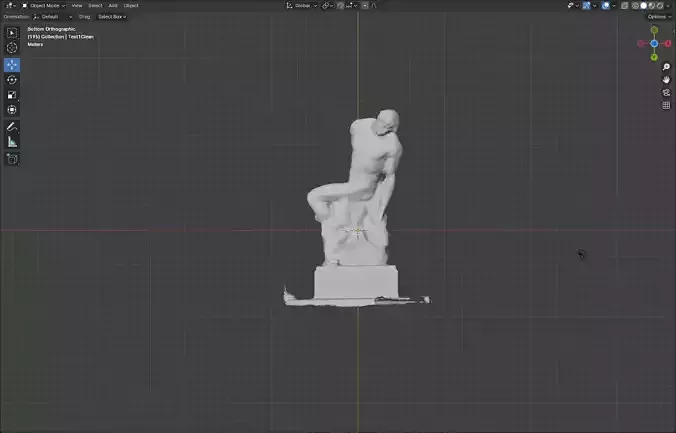676x433 pixels.
Task: Open the editor type menu icon
Action: pyautogui.click(x=10, y=6)
